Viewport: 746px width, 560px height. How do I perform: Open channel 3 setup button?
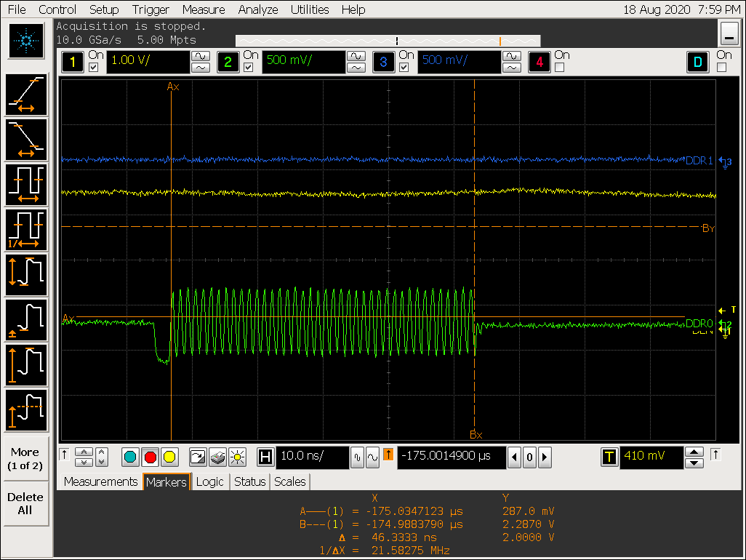383,62
